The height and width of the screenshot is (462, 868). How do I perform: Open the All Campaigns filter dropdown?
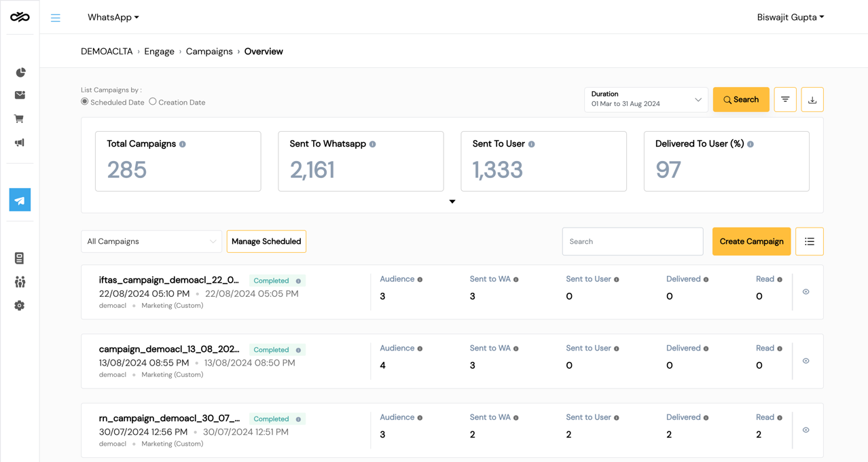(x=151, y=241)
